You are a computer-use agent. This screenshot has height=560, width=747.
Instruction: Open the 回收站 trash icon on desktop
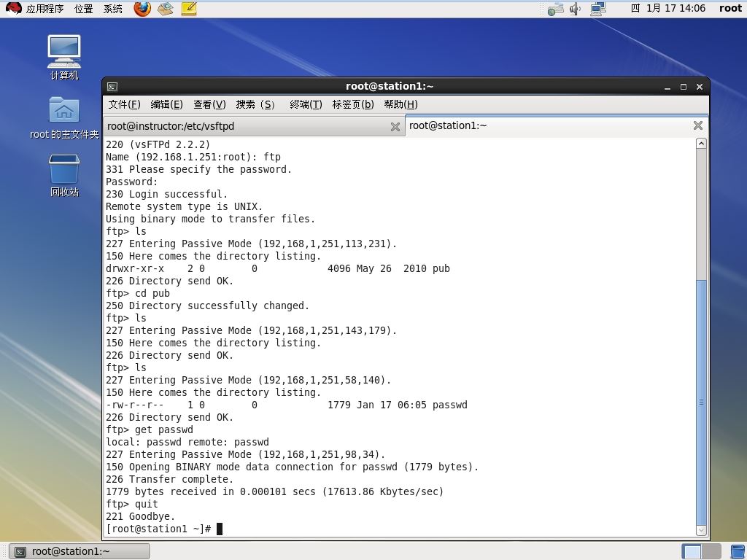pos(64,175)
